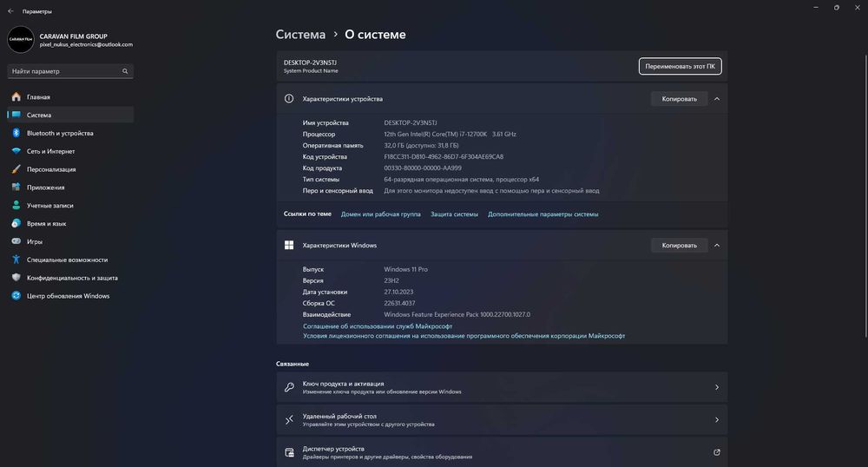Open the Home (Главная) icon
Viewport: 868px width, 467px height.
click(x=16, y=97)
